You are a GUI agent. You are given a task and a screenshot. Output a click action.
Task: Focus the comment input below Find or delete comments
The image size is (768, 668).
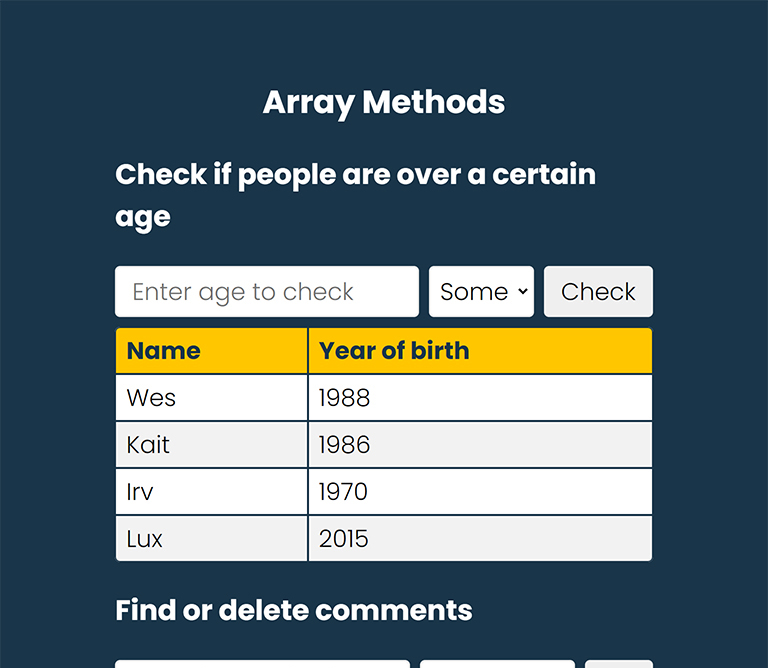click(x=263, y=664)
